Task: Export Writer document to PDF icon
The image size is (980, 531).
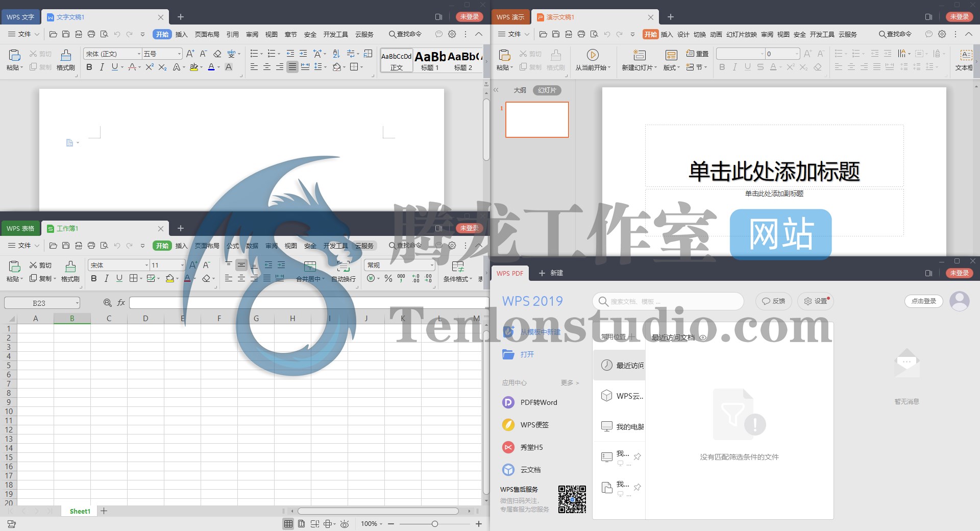Action: coord(79,34)
